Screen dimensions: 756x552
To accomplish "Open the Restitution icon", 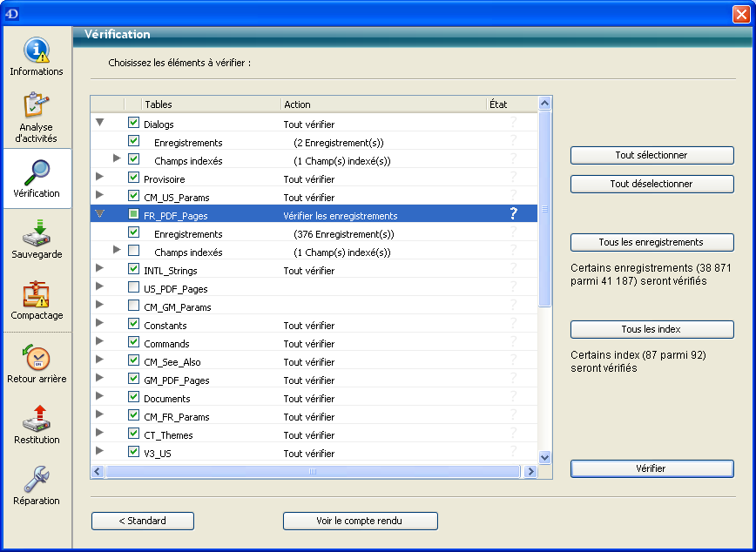I will 37,418.
